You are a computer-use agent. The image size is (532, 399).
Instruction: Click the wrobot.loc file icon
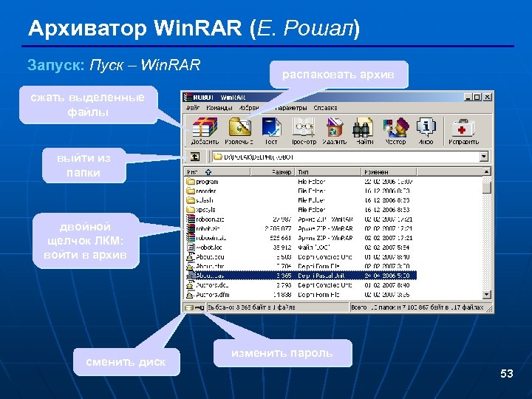pyautogui.click(x=191, y=248)
